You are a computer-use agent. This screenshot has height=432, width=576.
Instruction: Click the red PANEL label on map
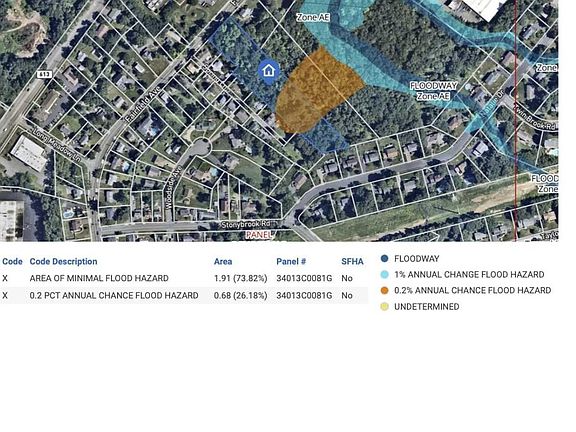[259, 234]
